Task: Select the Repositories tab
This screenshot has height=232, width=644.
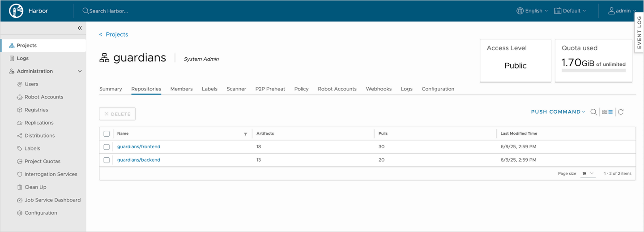Action: pos(146,89)
